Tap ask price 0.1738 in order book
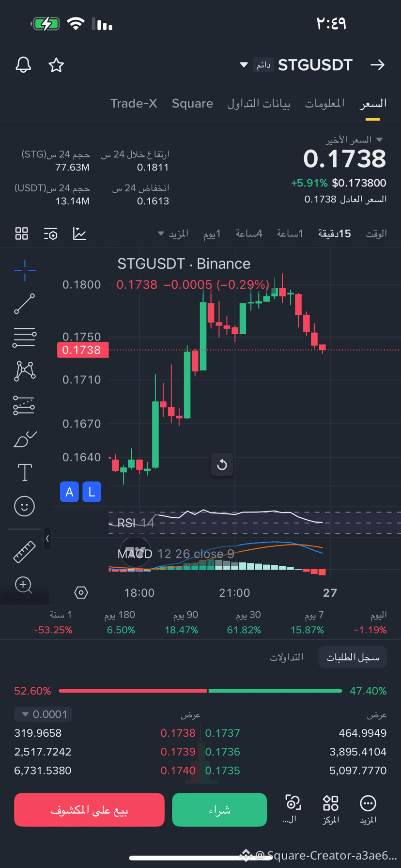The height and width of the screenshot is (868, 401). [x=178, y=733]
